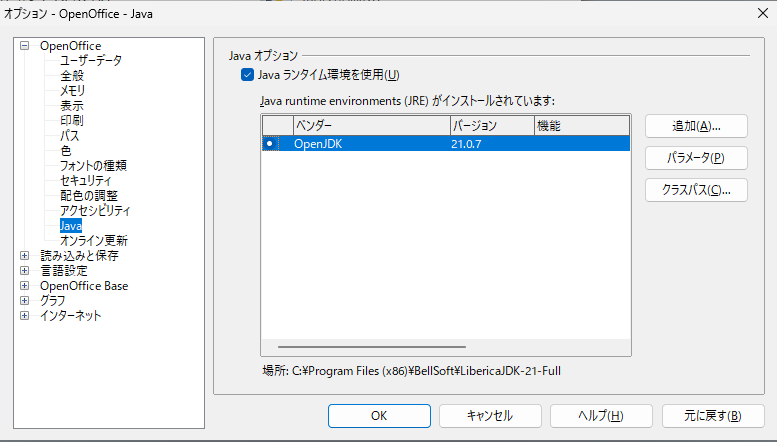777x442 pixels.
Task: Close the オプション dialog
Action: (x=763, y=13)
